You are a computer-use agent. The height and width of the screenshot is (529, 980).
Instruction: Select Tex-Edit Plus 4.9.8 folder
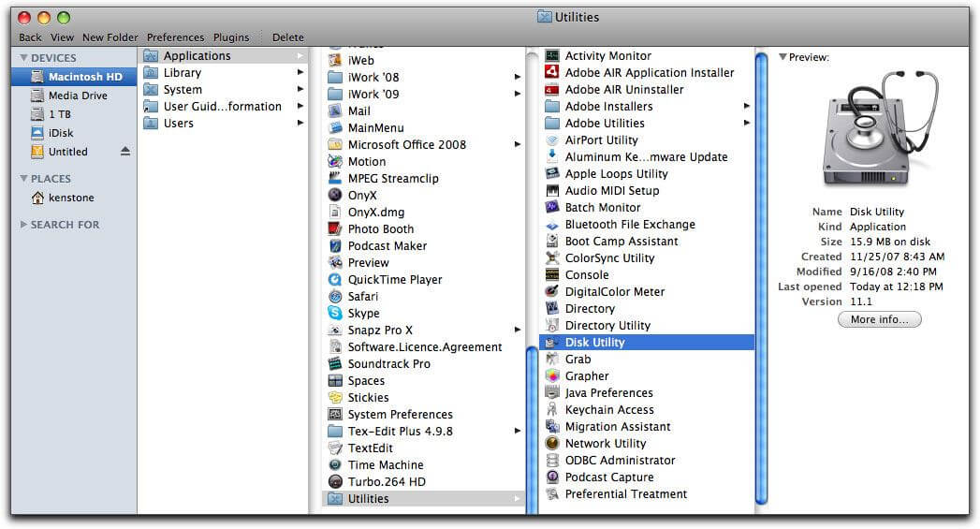(424, 432)
